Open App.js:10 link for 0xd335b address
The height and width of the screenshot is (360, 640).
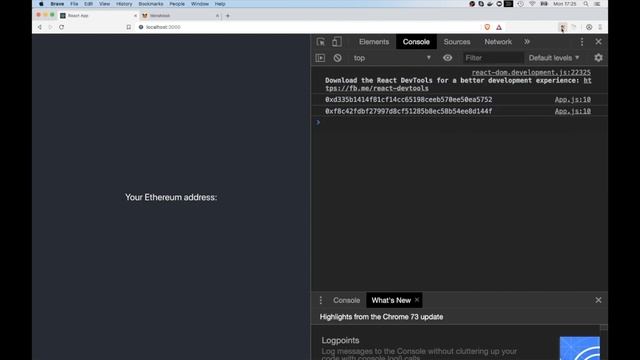pyautogui.click(x=572, y=100)
